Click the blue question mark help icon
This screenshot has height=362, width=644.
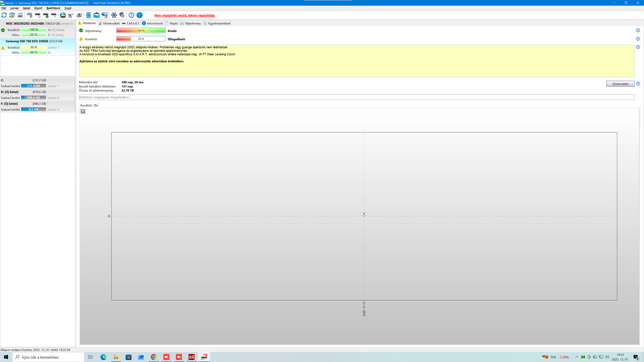point(131,15)
